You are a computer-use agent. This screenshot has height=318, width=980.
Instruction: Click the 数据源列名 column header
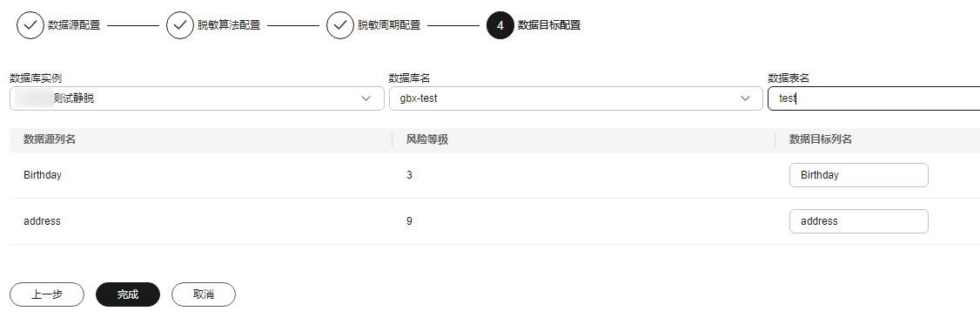point(50,139)
